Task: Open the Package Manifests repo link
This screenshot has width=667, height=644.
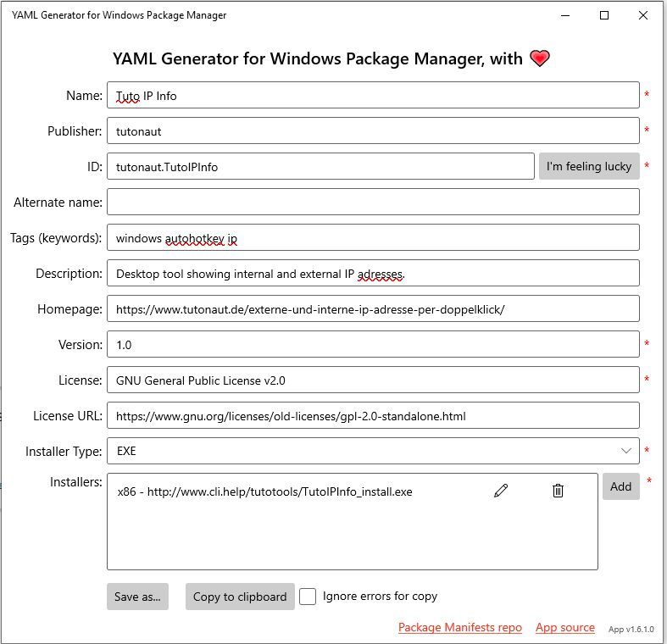Action: (460, 627)
